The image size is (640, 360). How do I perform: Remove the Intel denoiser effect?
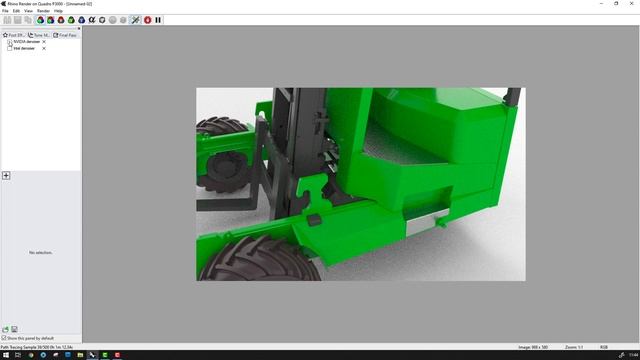point(44,48)
